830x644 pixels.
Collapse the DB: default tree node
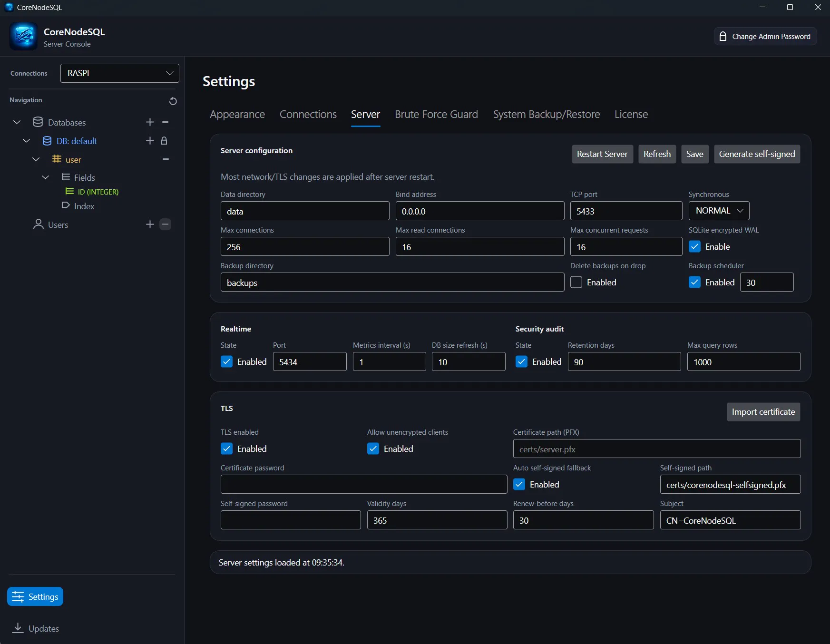pos(27,141)
